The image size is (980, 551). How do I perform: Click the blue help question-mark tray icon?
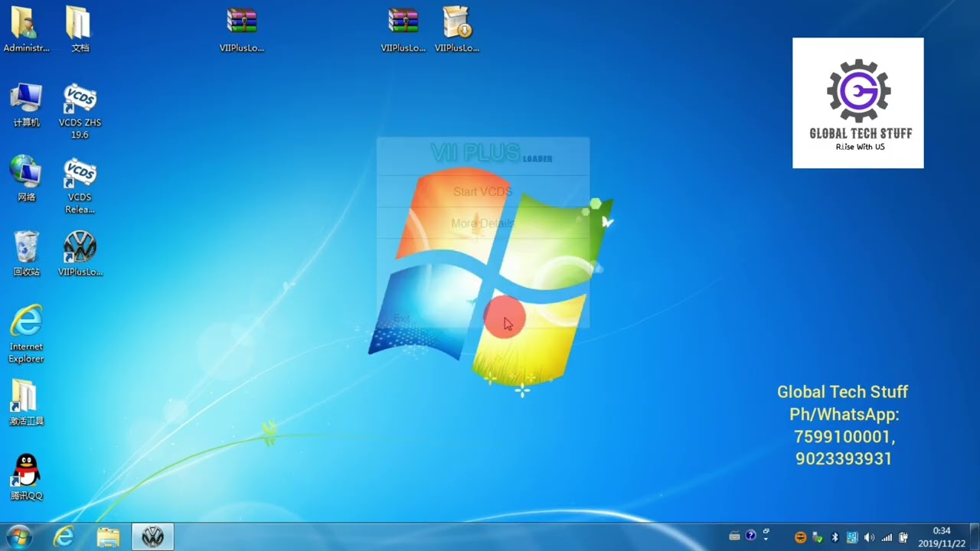(x=751, y=536)
